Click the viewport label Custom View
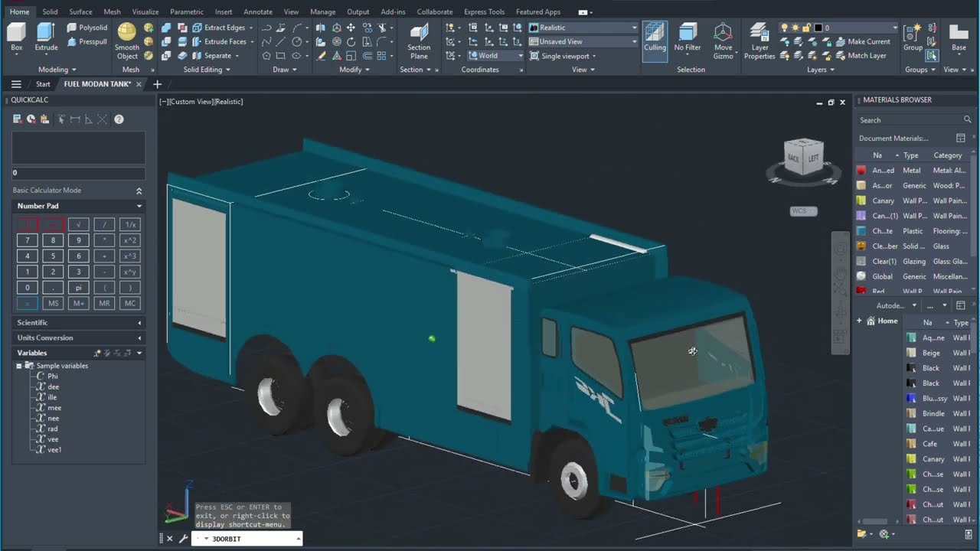 [190, 102]
